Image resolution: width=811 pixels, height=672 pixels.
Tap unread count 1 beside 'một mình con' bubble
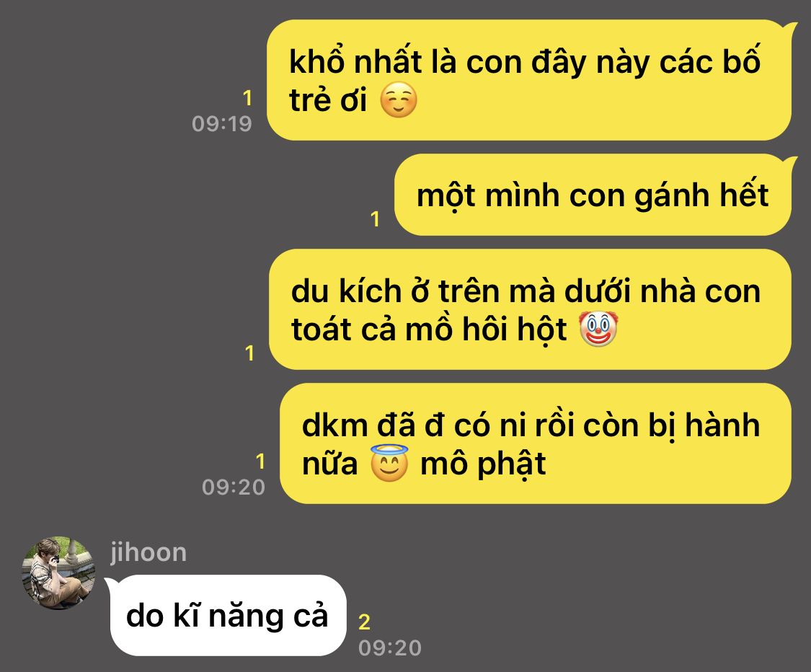point(376,219)
